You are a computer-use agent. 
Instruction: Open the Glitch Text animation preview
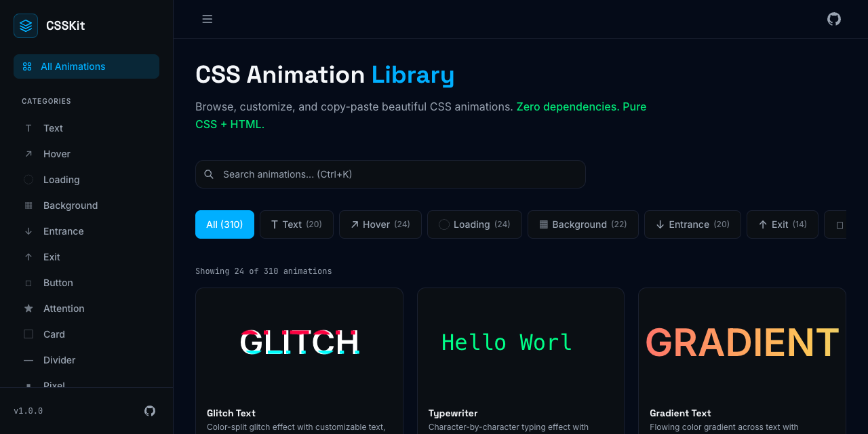[299, 342]
